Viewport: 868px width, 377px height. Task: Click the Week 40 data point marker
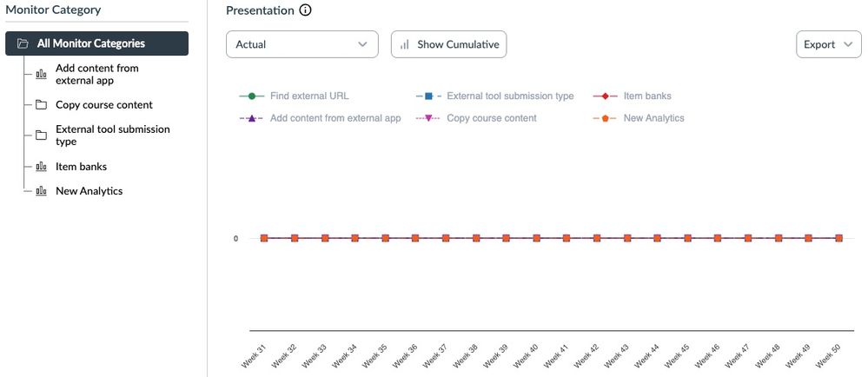pos(536,238)
